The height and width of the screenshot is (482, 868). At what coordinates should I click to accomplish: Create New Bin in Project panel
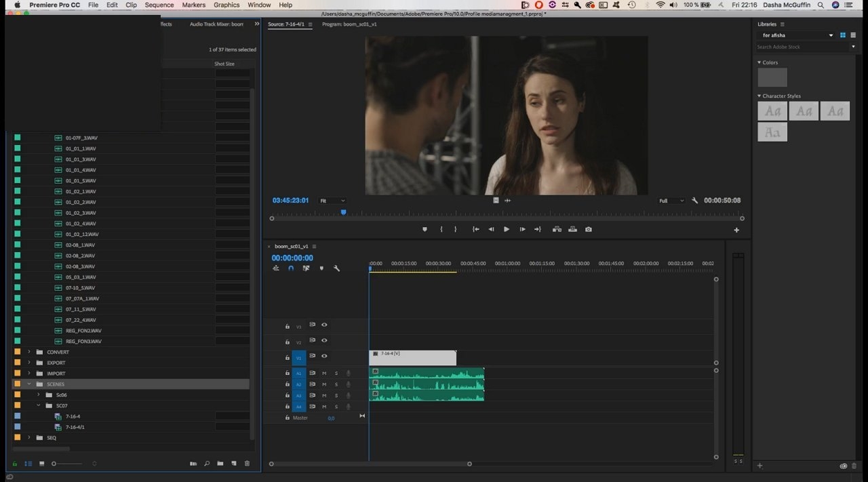click(220, 464)
